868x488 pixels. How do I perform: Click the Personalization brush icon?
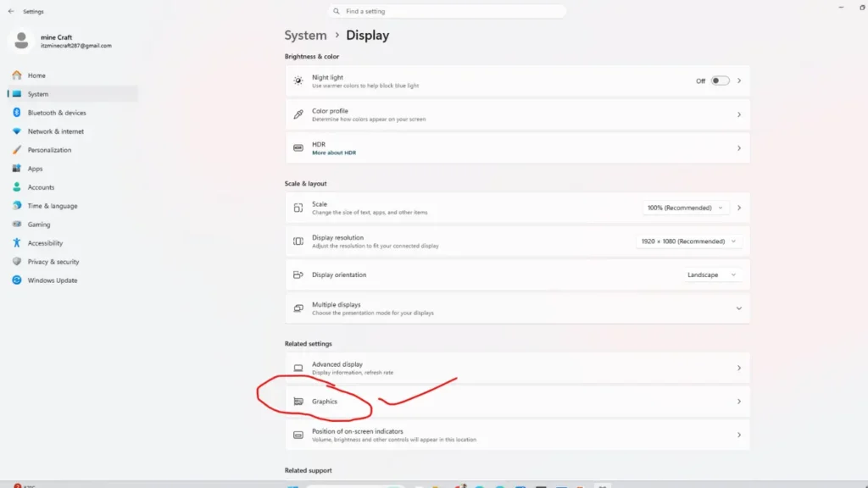click(17, 149)
